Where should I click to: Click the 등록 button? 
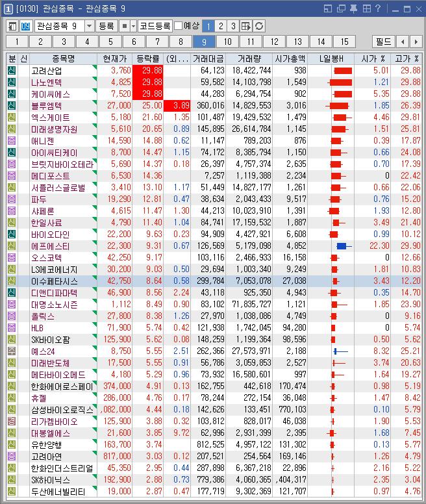click(106, 26)
